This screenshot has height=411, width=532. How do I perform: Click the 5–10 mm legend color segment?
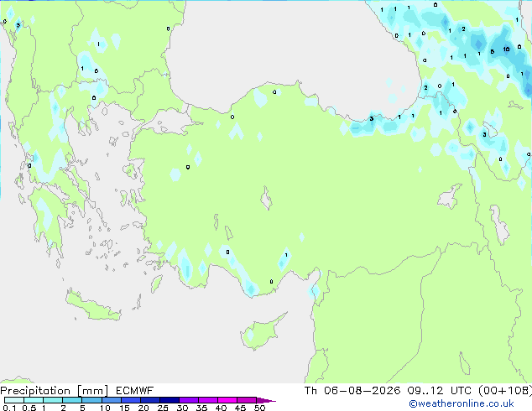[x=91, y=400]
